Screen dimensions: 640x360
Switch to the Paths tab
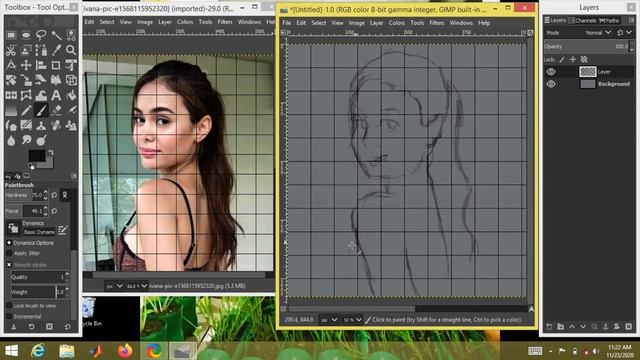click(609, 20)
